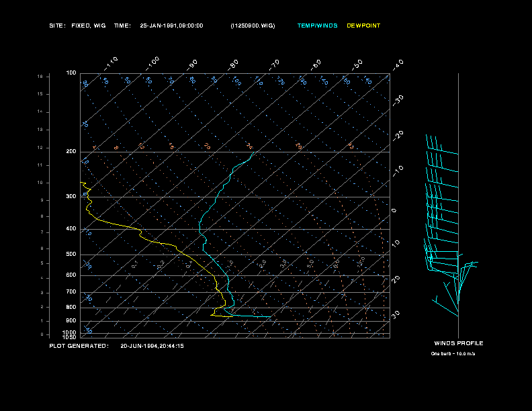Click the 11 km mark on height axis
Image resolution: width=532 pixels, height=411 pixels.
[40, 165]
